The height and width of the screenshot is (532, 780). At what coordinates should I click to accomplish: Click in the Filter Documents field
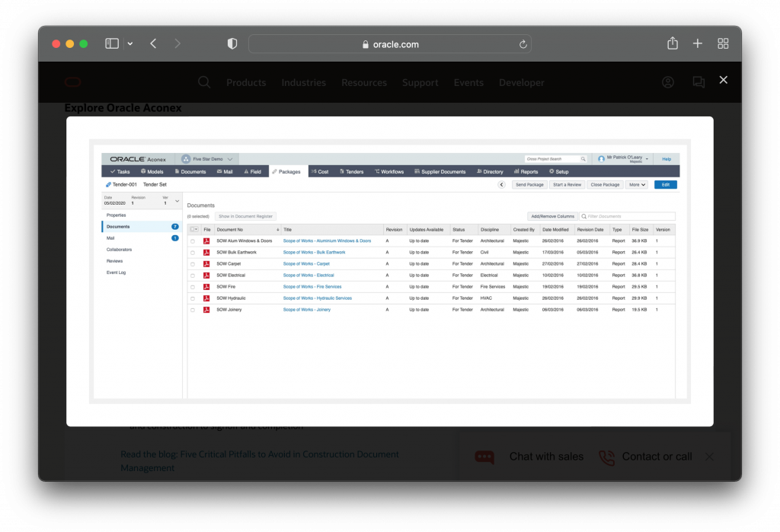628,216
